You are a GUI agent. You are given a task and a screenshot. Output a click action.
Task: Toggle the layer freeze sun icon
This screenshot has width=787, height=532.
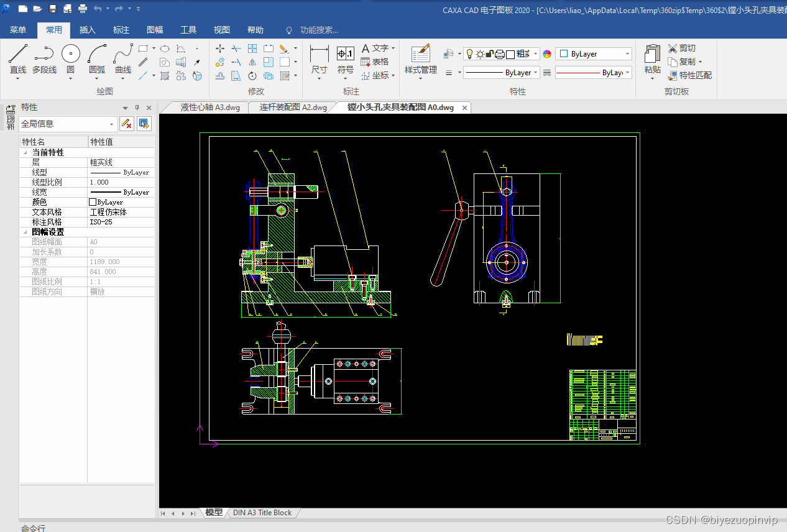click(480, 54)
